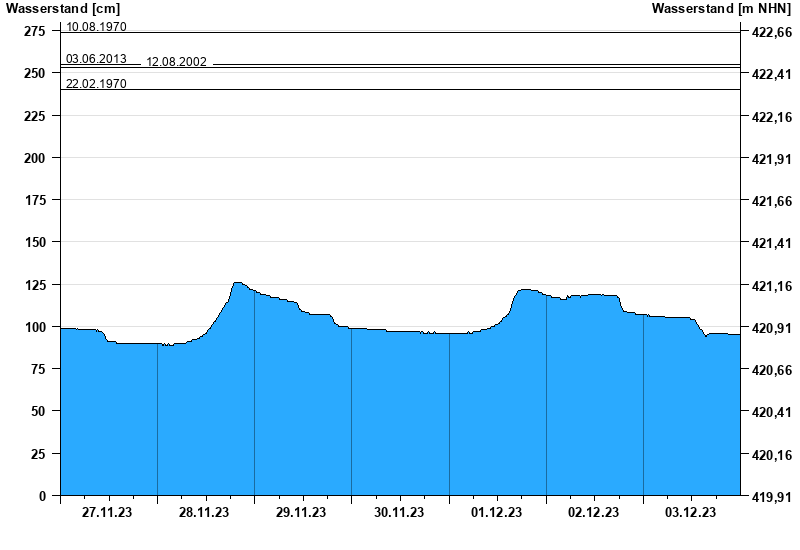
Task: Click the 27.11.23 date label
Action: pos(107,513)
